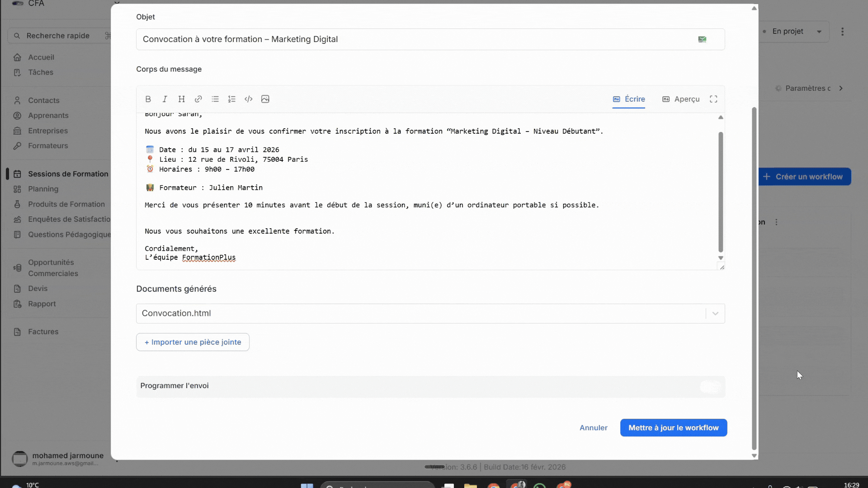Insert a numbered list
This screenshot has width=868, height=488.
pyautogui.click(x=232, y=99)
